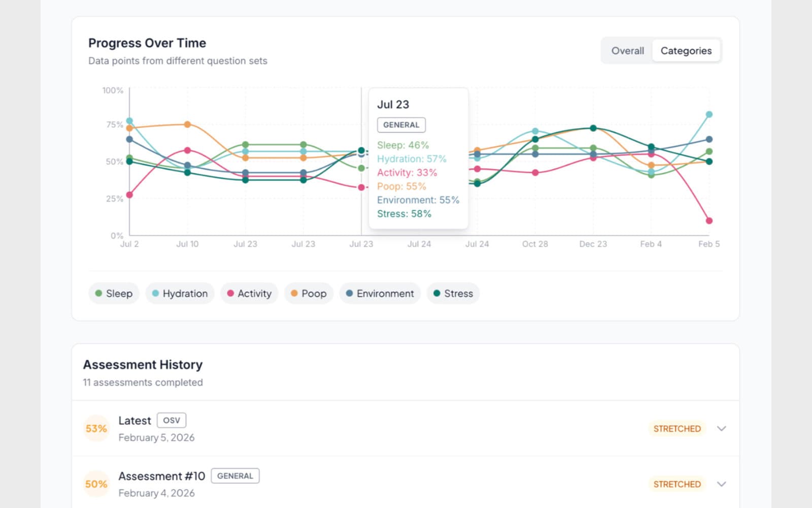Screen dimensions: 812x508
Task: Expand Assessment #10 details
Action: (x=721, y=484)
